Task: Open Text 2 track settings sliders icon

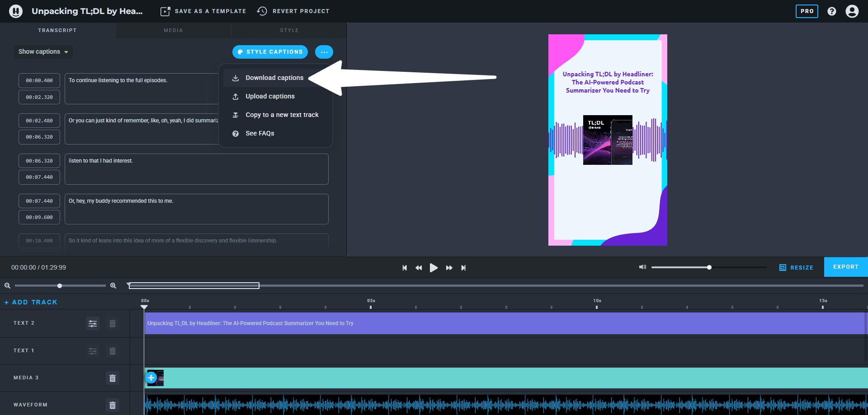Action: tap(93, 323)
